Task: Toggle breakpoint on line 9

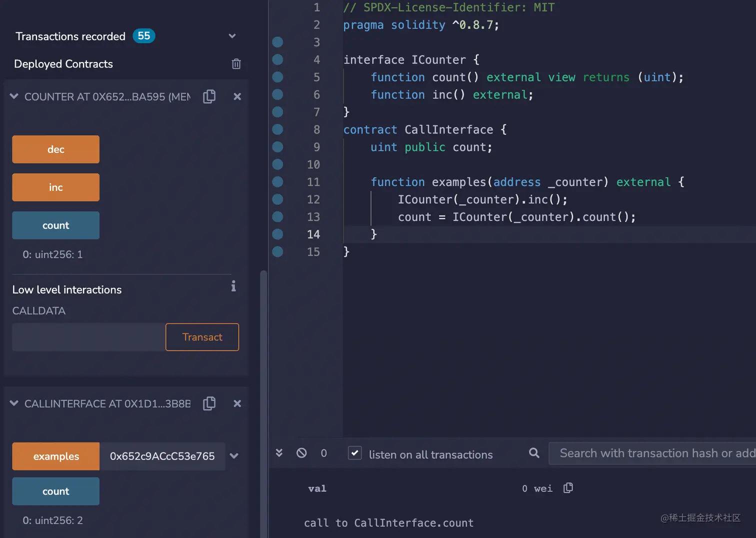Action: pyautogui.click(x=277, y=147)
